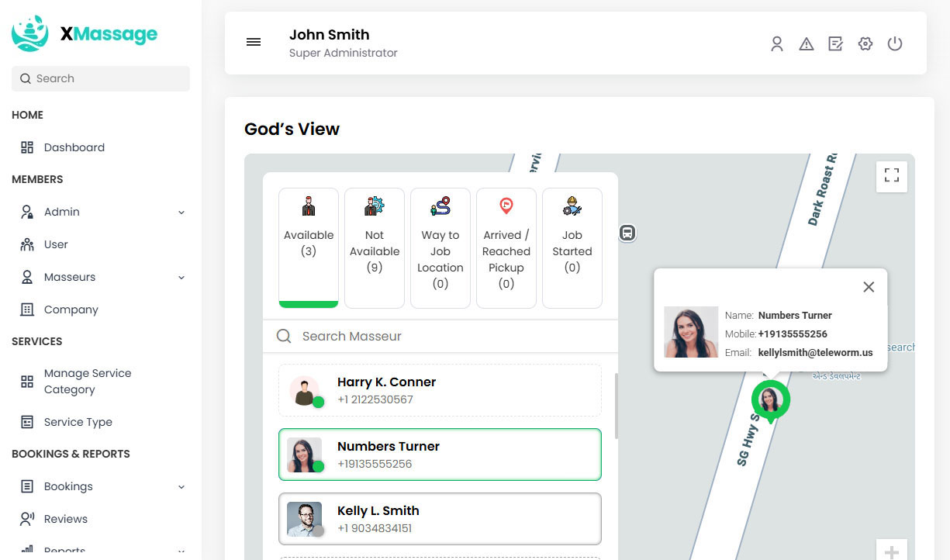
Task: Open the user profile icon in header
Action: pyautogui.click(x=776, y=44)
